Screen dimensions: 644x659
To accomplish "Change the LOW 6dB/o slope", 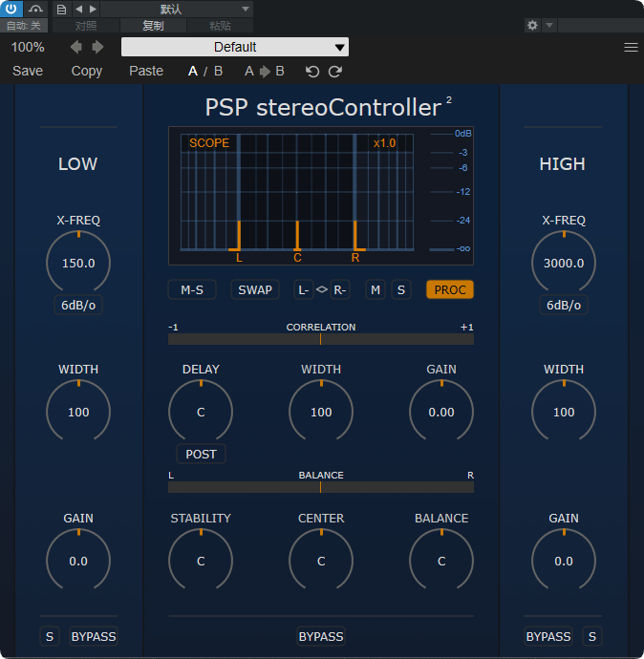I will (78, 305).
